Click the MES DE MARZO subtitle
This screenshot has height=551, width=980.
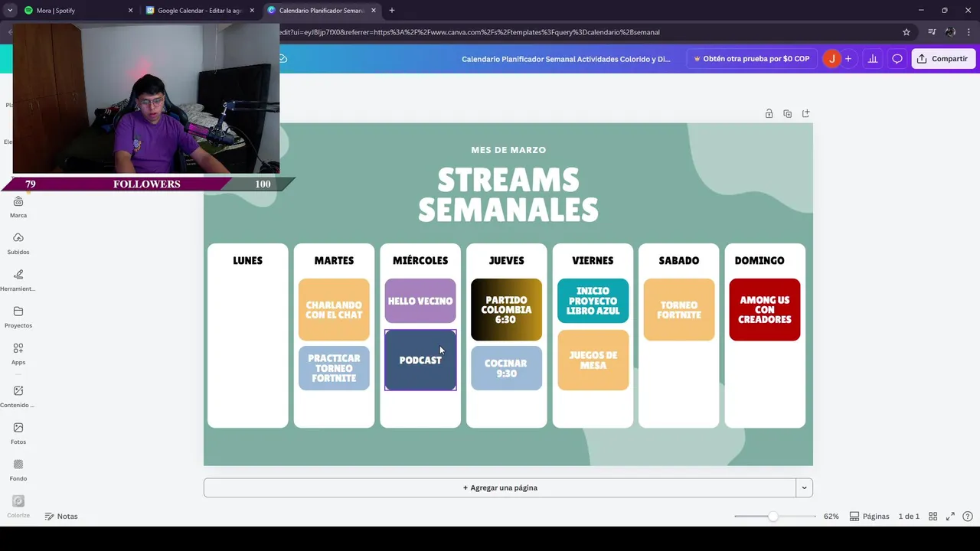click(508, 150)
